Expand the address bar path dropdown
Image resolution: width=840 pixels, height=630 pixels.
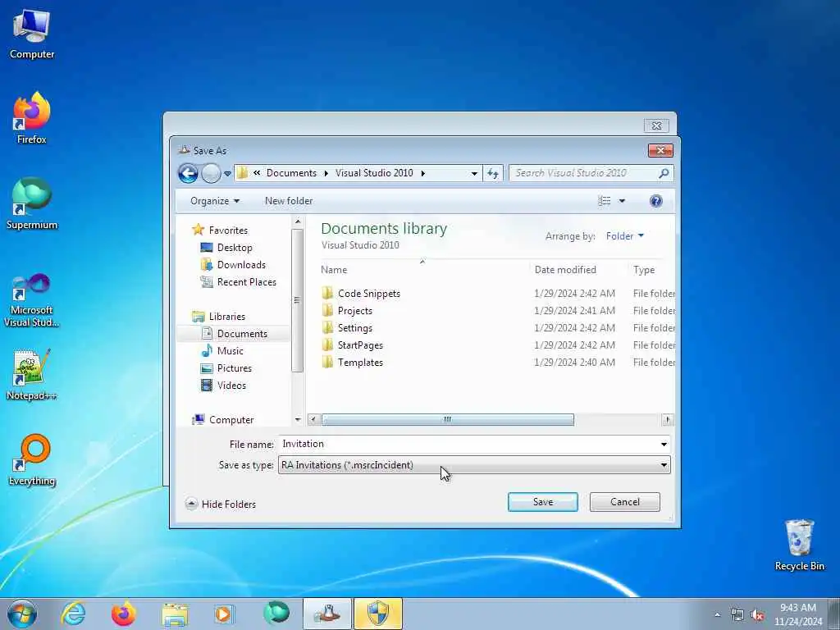click(474, 174)
